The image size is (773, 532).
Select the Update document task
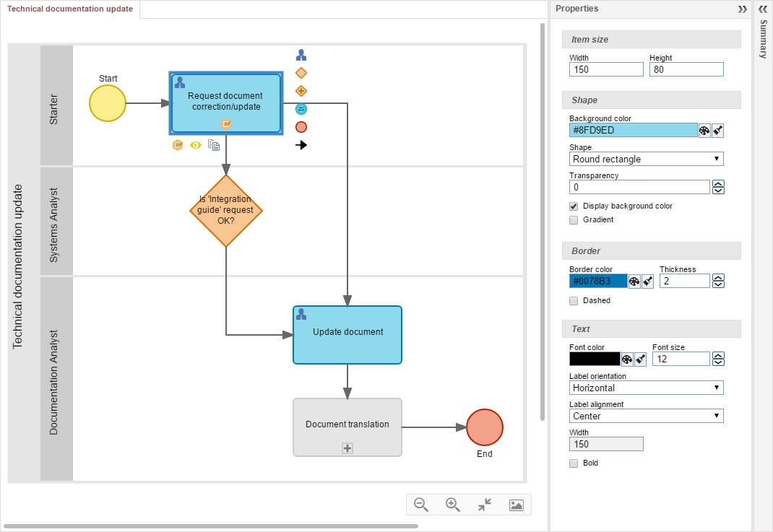pos(347,335)
